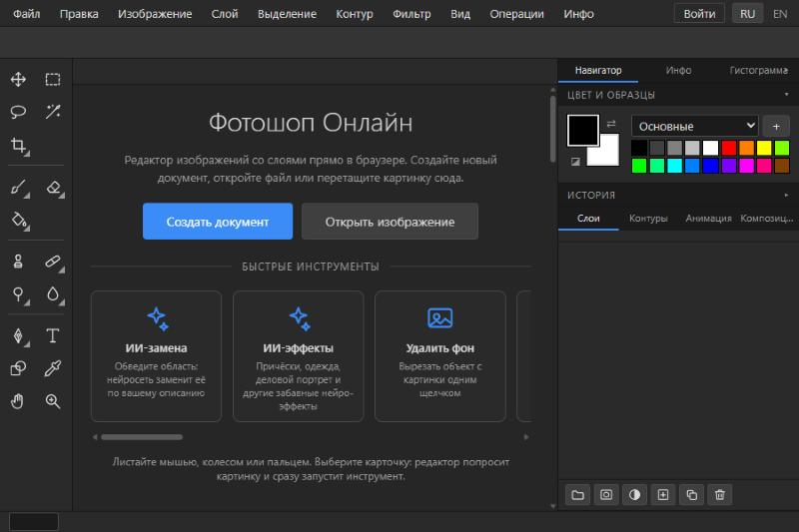
Task: Select the Brush tool
Action: (x=19, y=189)
